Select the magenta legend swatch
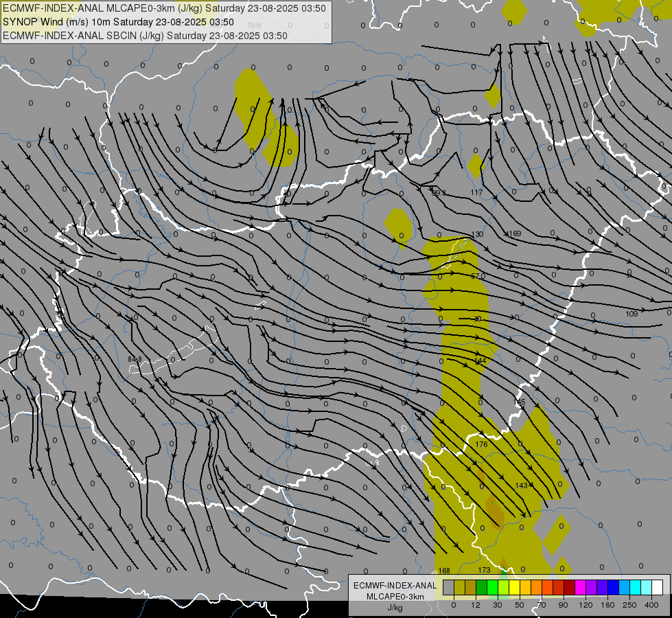Image resolution: width=672 pixels, height=618 pixels. click(x=581, y=587)
